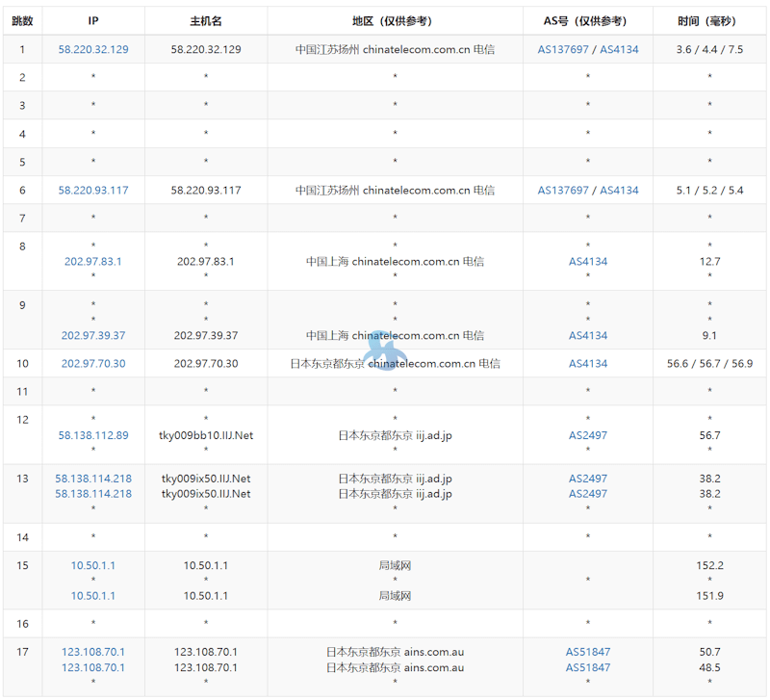Select the time value 9.1 in hop 9
This screenshot has width=770, height=700.
pyautogui.click(x=709, y=336)
